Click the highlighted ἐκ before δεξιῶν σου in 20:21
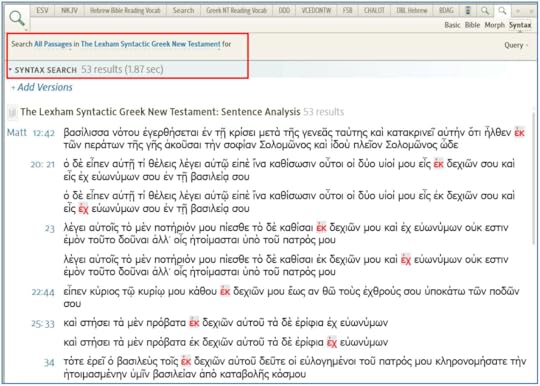 [438, 164]
